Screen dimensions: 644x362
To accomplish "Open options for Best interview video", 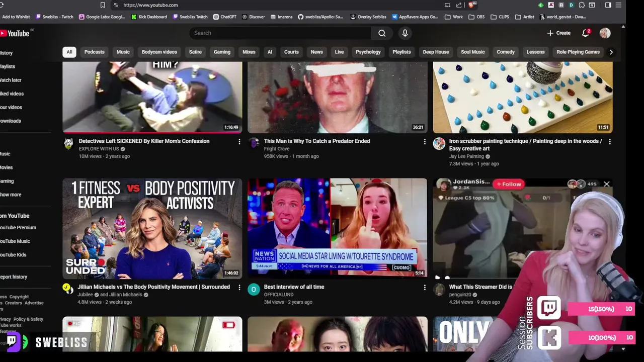I will (425, 288).
